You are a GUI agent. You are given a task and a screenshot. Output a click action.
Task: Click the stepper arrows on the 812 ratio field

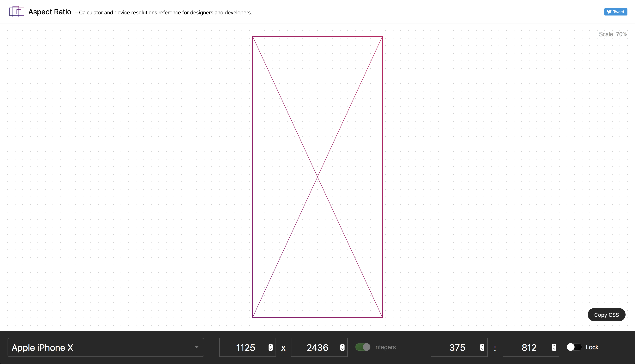pos(554,348)
